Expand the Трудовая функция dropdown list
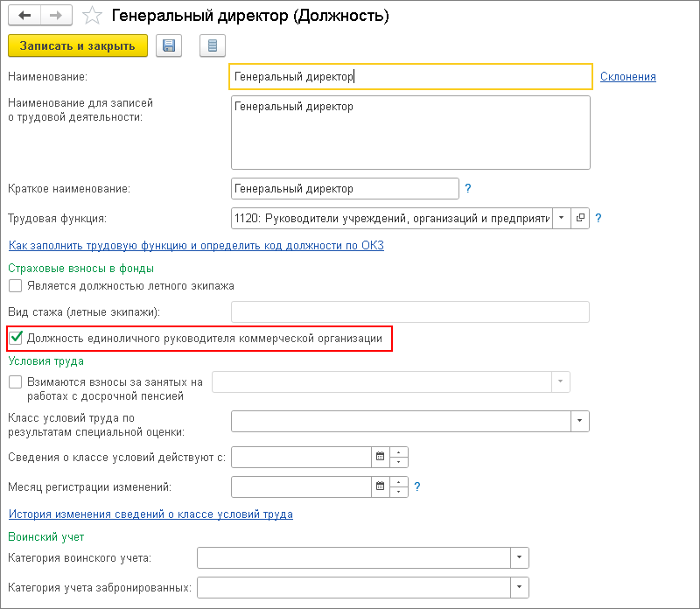Screen dimensions: 700x609 click(x=561, y=218)
